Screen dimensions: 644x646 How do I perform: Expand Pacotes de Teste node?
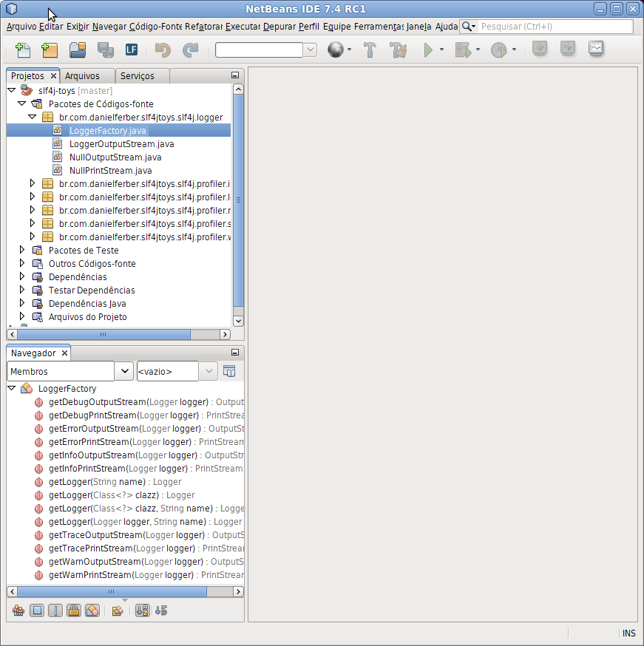[22, 250]
